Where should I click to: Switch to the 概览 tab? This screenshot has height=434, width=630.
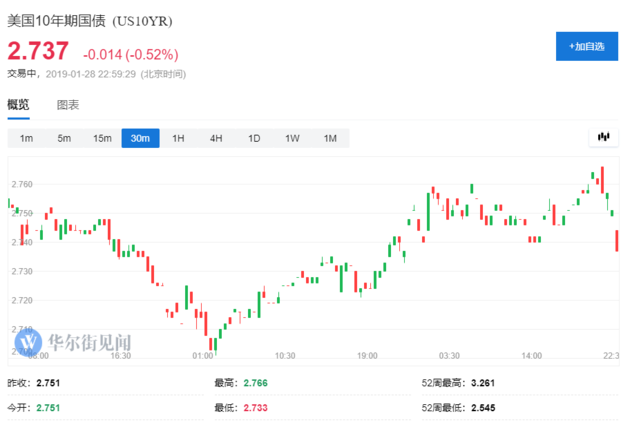coord(18,105)
